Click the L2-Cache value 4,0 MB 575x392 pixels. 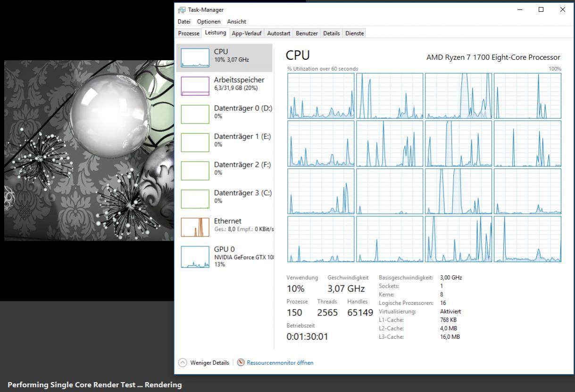[448, 328]
